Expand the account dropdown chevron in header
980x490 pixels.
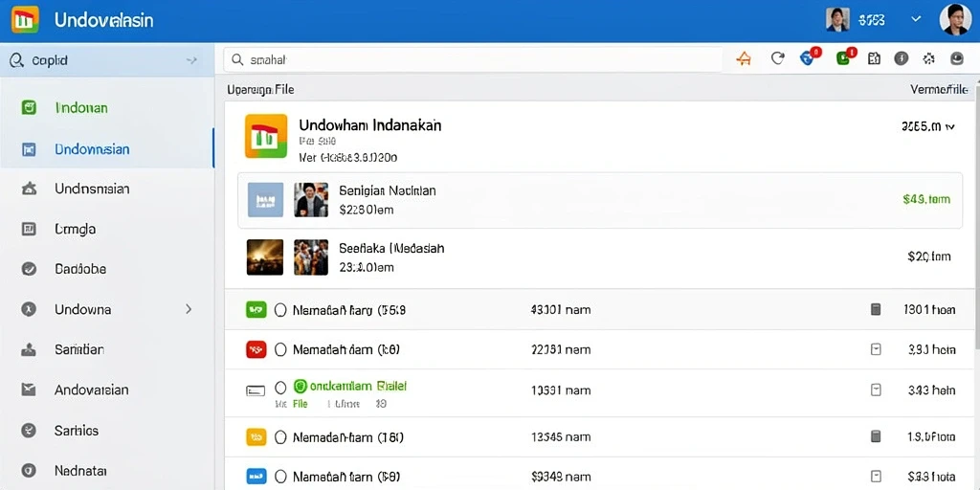coord(916,19)
